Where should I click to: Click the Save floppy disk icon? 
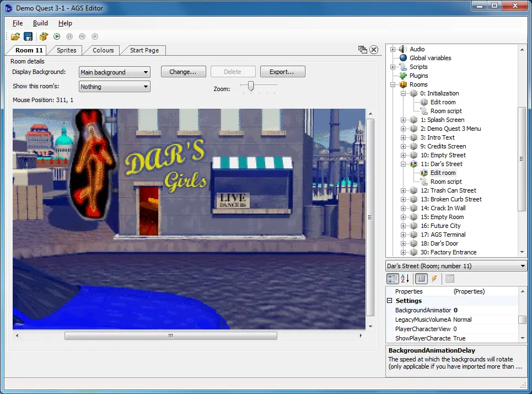pyautogui.click(x=28, y=36)
